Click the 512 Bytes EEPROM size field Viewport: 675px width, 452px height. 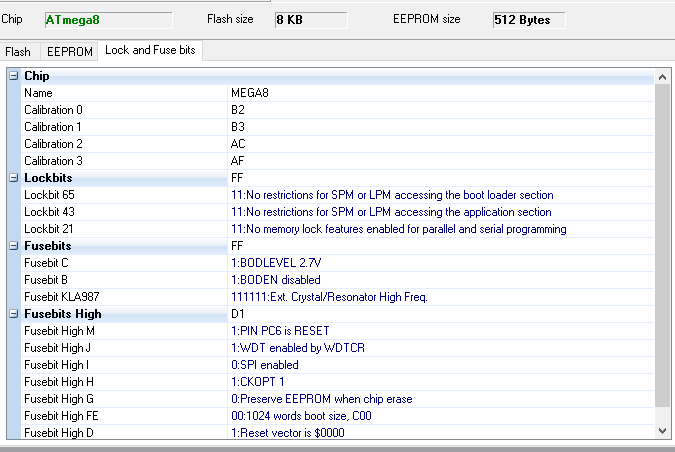click(x=528, y=20)
